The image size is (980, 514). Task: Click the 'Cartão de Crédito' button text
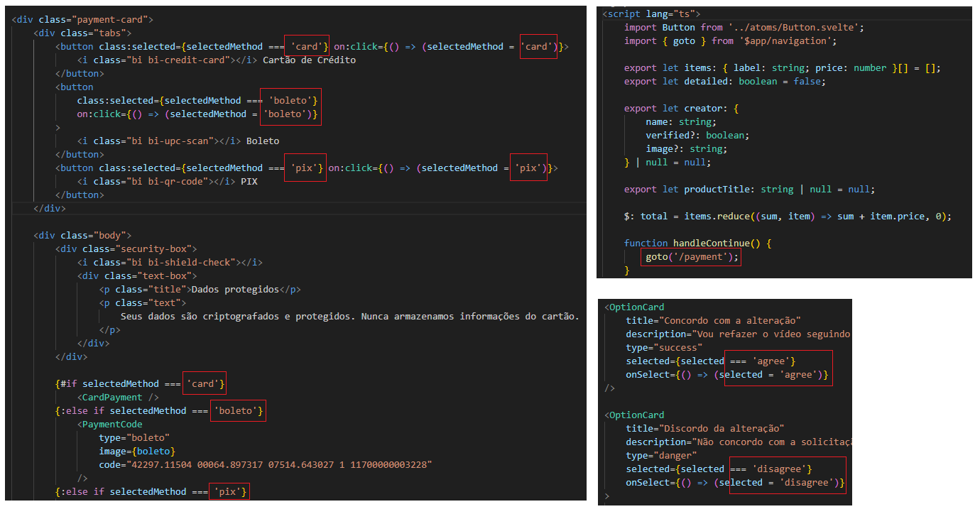point(309,60)
